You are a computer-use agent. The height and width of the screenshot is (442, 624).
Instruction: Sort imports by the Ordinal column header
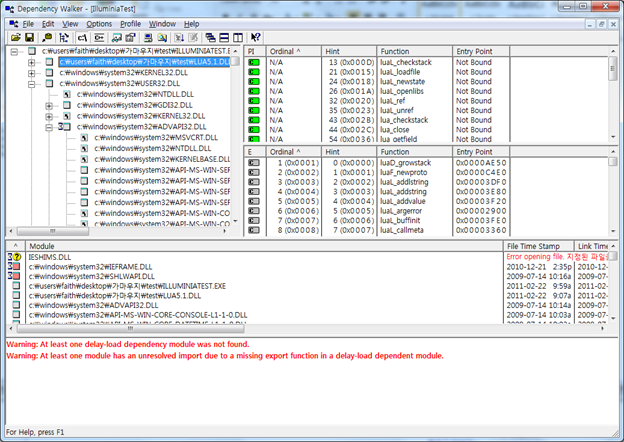tap(294, 51)
